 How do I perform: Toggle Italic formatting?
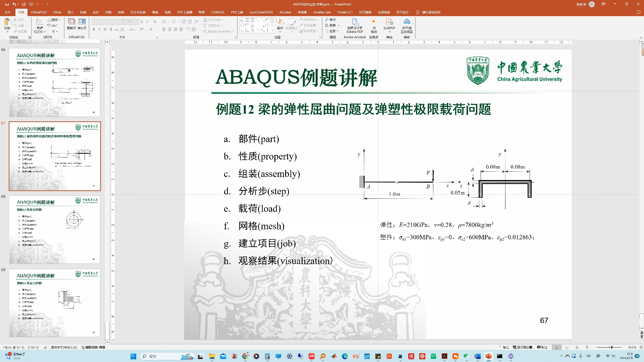[x=100, y=29]
